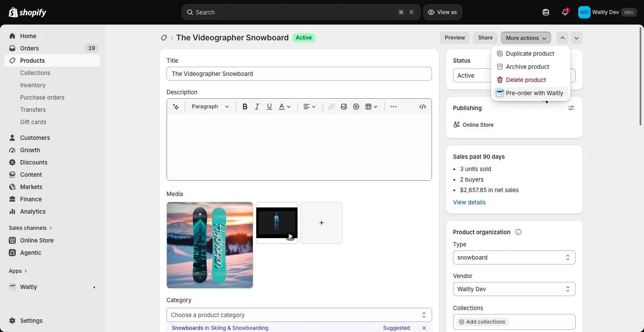Open View details sales link
Viewport: 644px width, 332px height.
click(469, 202)
